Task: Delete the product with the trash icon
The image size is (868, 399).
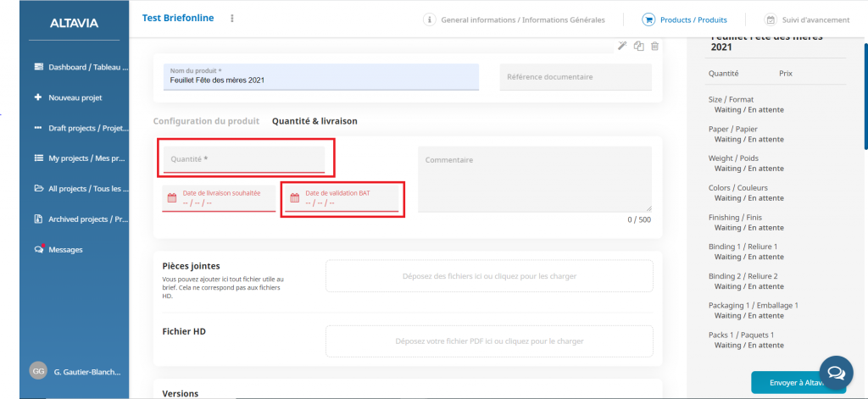Action: pyautogui.click(x=654, y=46)
